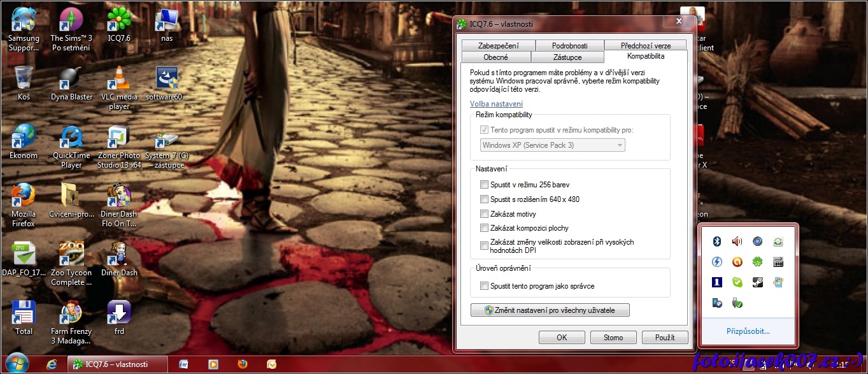Open the Steam icon in the tray

click(x=757, y=282)
